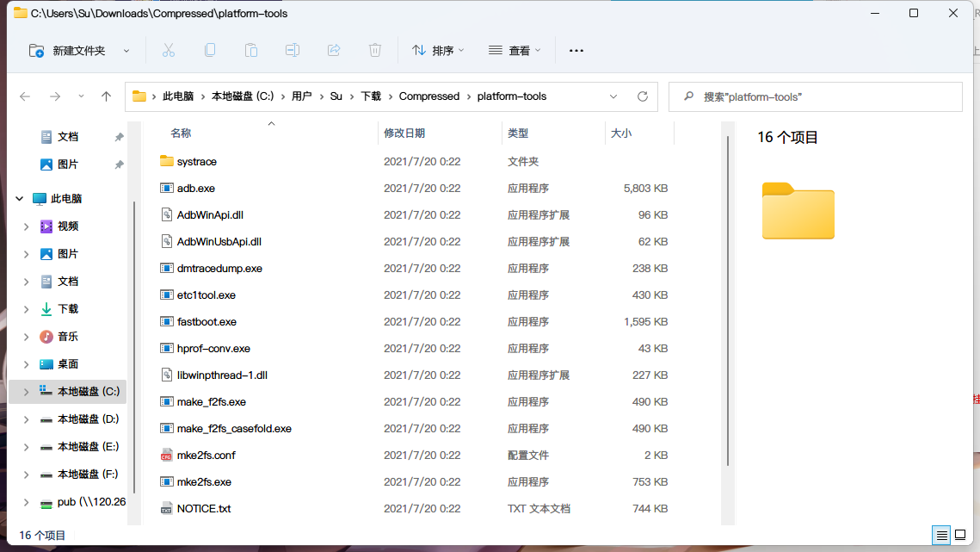This screenshot has width=980, height=552.
Task: Click the Share icon in toolbar
Action: [334, 50]
